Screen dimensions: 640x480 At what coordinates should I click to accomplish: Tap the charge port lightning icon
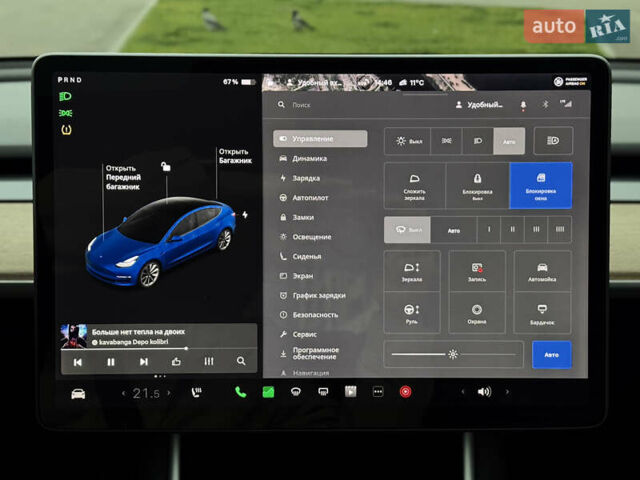(x=245, y=214)
